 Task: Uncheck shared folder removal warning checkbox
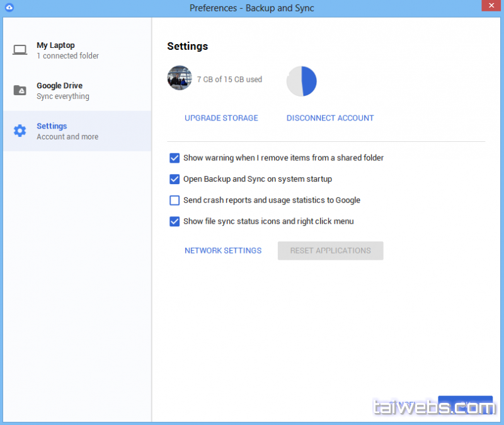coord(175,158)
